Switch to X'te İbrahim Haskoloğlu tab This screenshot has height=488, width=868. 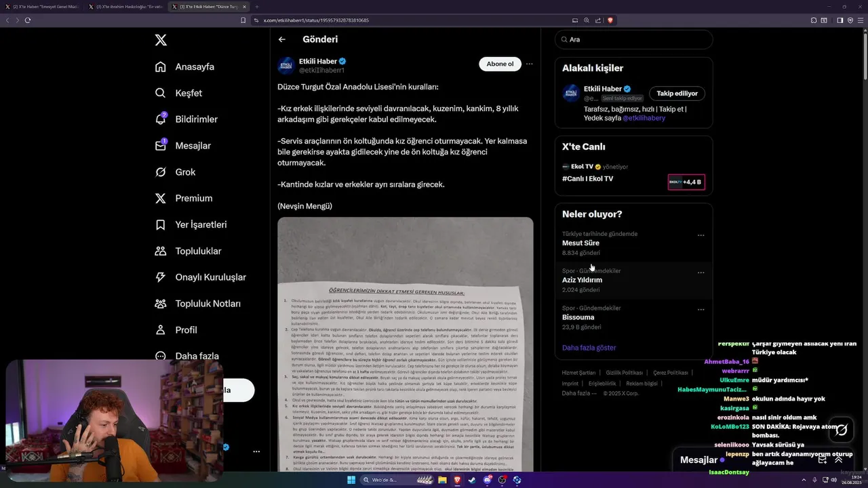pyautogui.click(x=125, y=6)
